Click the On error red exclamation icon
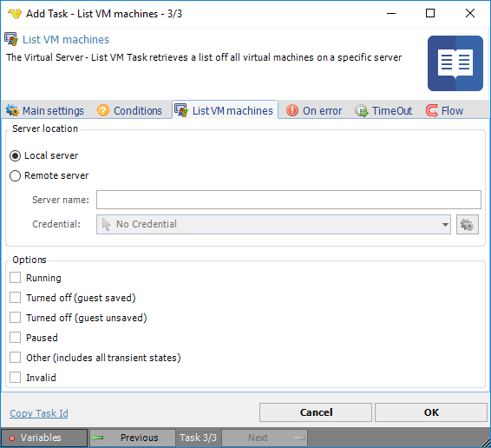Viewport: 491px width, 448px height. point(292,110)
